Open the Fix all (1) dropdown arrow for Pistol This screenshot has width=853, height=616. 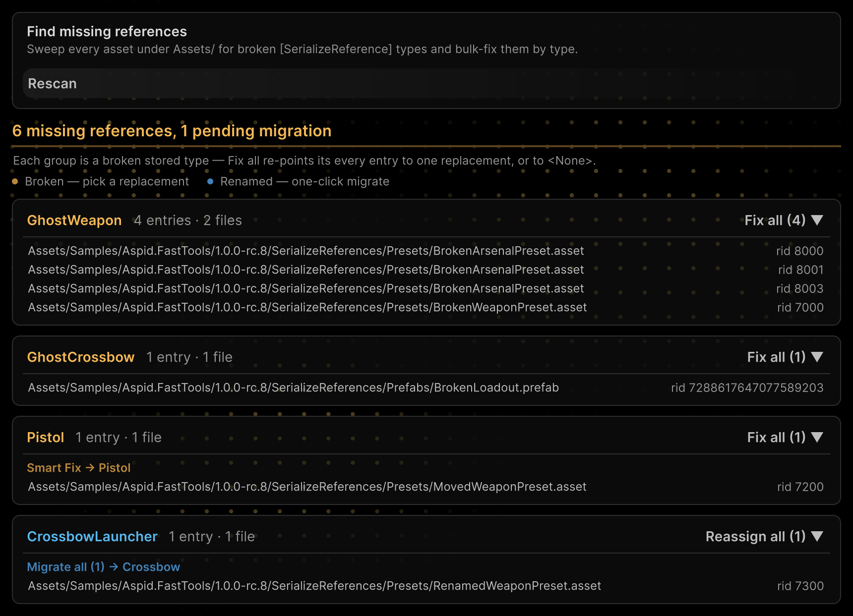coord(817,437)
